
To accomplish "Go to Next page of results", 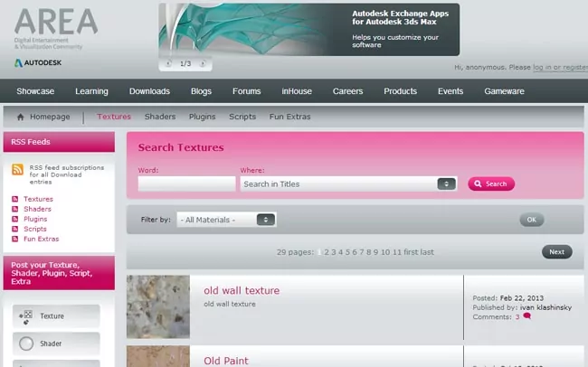I will 556,252.
